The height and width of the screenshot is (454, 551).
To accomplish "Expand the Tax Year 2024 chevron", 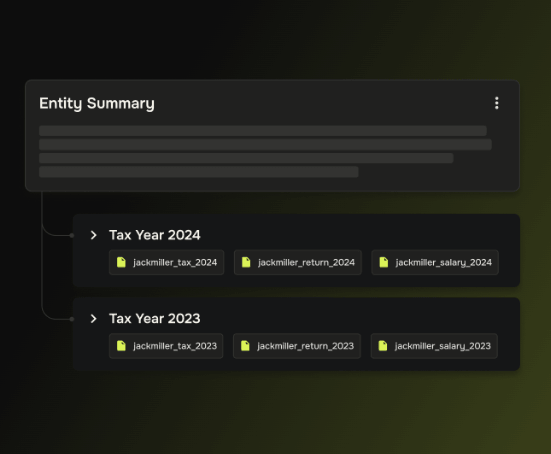I will click(93, 235).
